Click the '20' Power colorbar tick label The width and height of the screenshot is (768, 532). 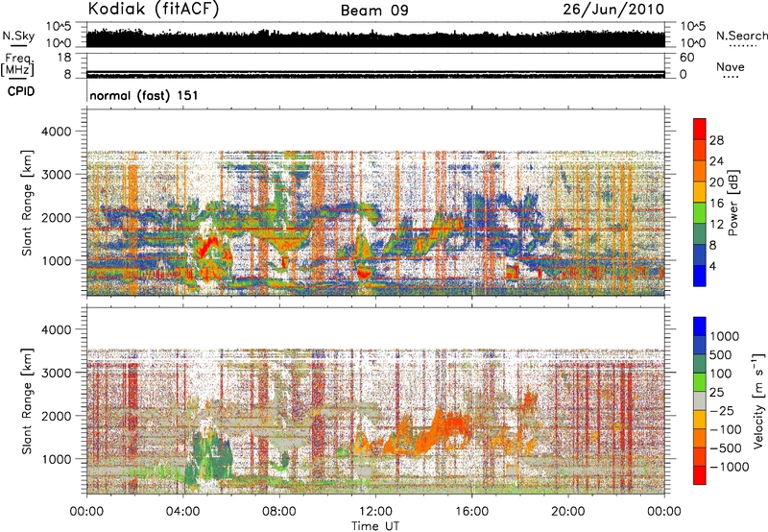pyautogui.click(x=716, y=182)
